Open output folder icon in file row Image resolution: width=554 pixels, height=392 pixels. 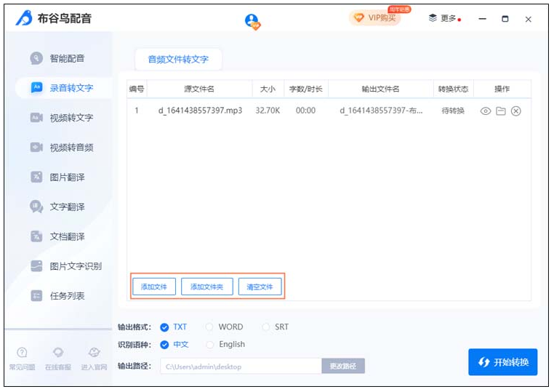tap(501, 111)
